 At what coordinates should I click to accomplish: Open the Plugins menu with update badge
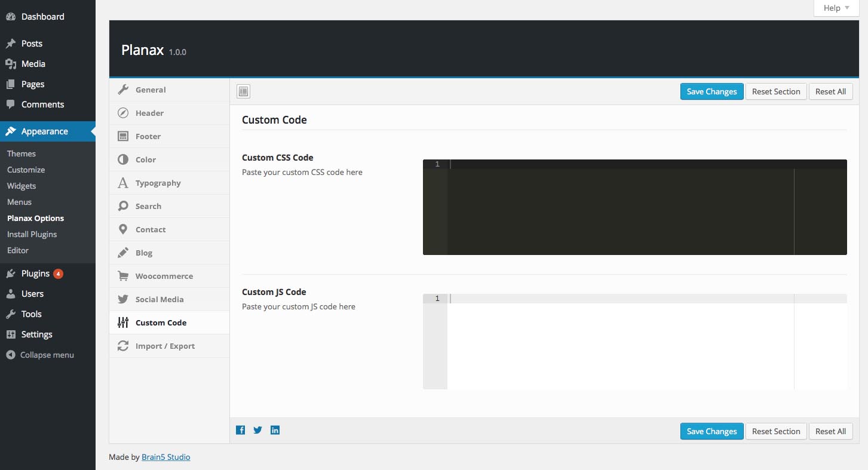[35, 274]
